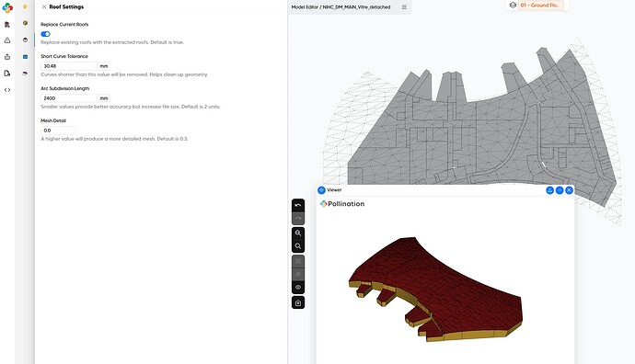
Task: Click the Pollination logo in the Viewer
Action: 342,204
